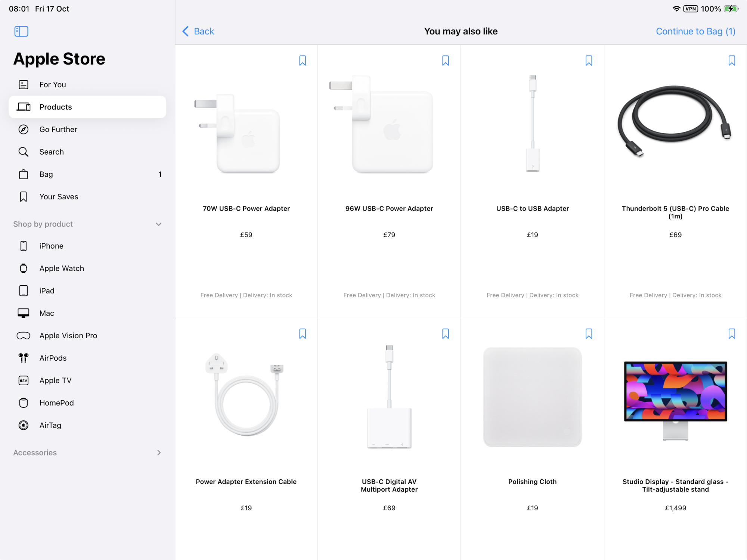Click the Apple Vision Pro headset icon
Viewport: 747px width, 560px height.
23,336
